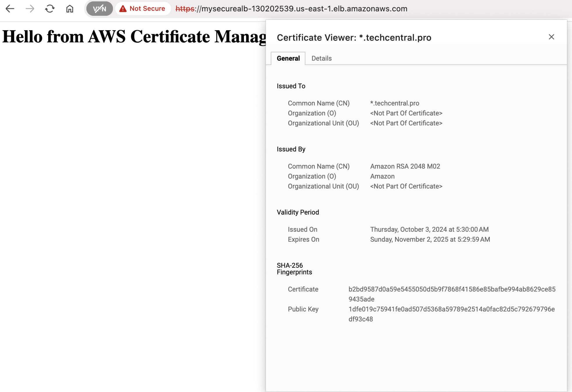
Task: Click the *.techcentral.pro common name value
Action: click(395, 103)
